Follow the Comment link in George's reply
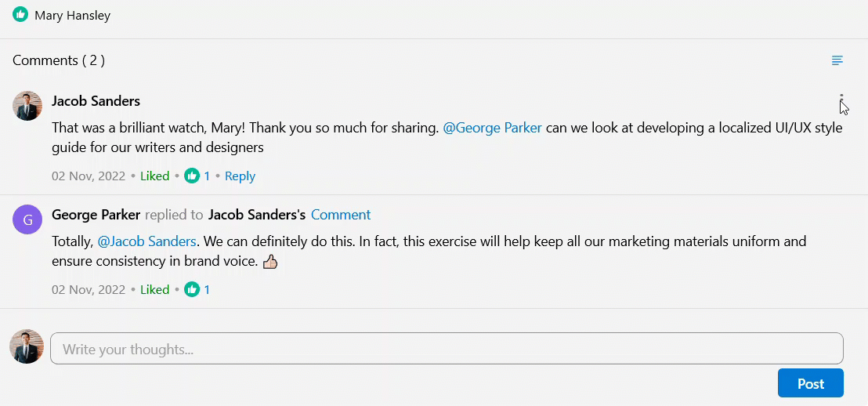The height and width of the screenshot is (406, 868). (x=341, y=215)
